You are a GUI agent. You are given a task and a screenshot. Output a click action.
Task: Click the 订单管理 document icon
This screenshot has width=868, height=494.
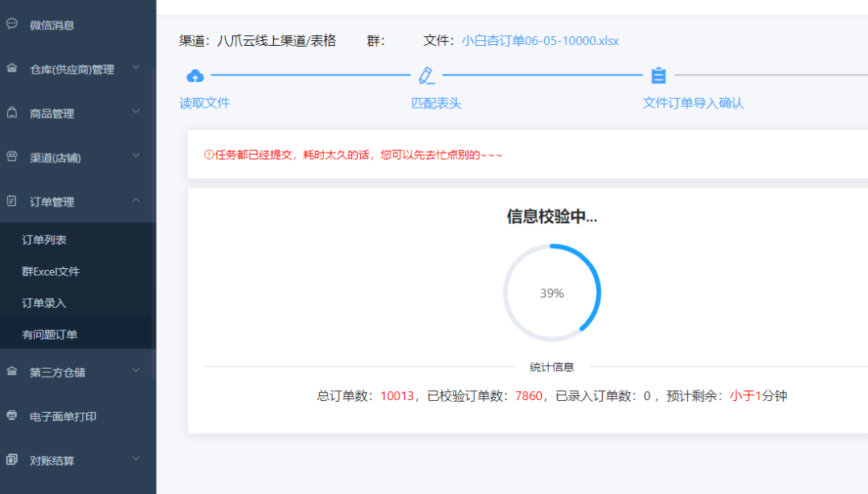(x=12, y=201)
